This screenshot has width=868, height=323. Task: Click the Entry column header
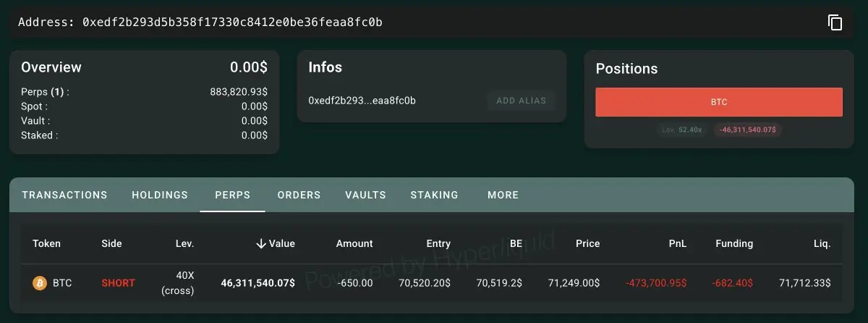click(438, 243)
